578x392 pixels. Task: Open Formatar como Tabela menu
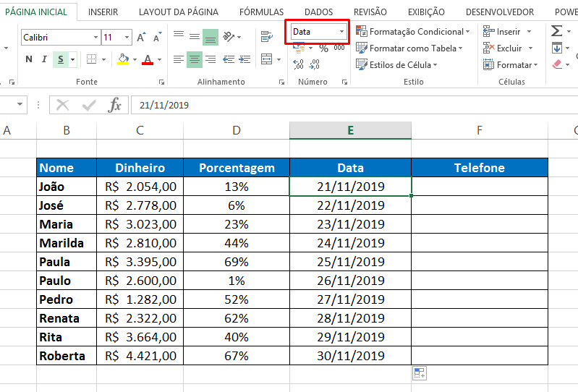point(409,48)
